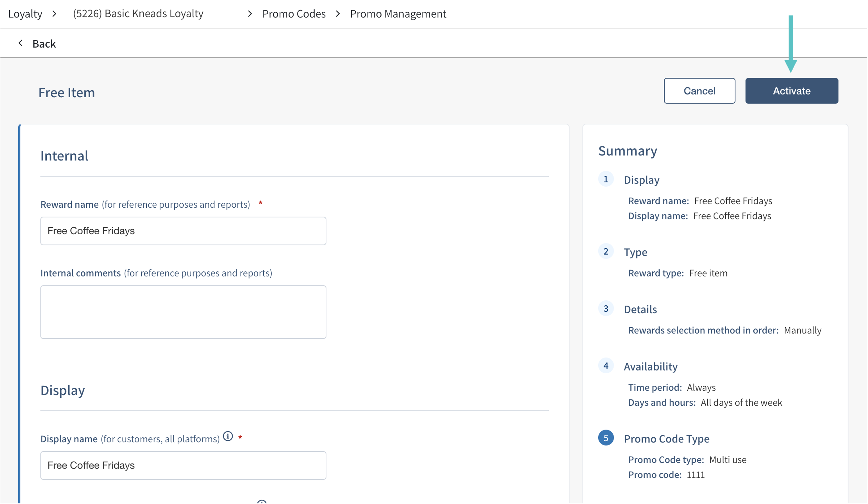Click summary step 4 Availability circle

tap(606, 366)
